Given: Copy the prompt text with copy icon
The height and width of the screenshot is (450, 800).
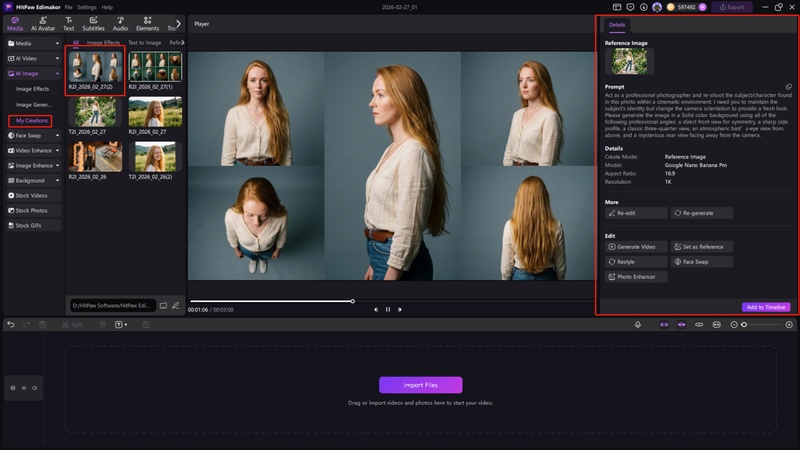Looking at the screenshot, I should (788, 87).
